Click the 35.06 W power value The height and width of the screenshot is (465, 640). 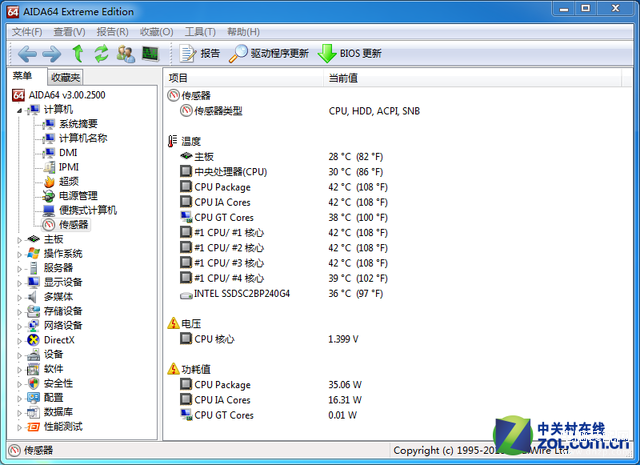pyautogui.click(x=345, y=385)
